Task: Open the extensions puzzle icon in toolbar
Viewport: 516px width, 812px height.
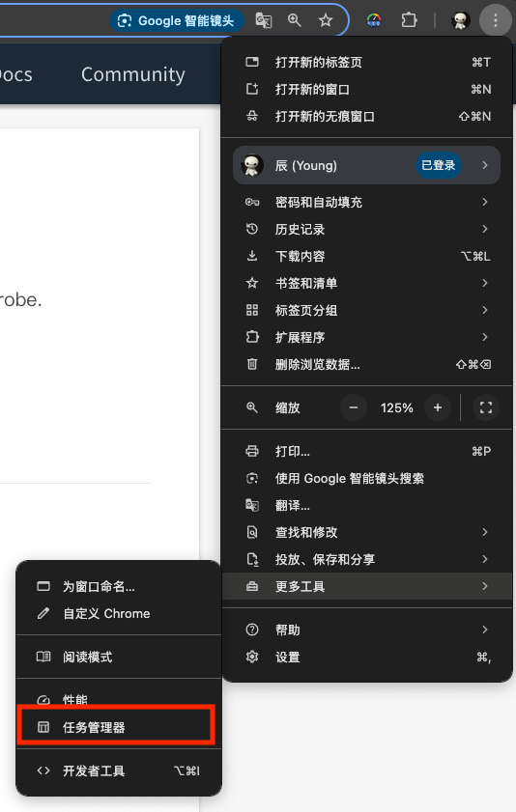Action: pos(409,20)
